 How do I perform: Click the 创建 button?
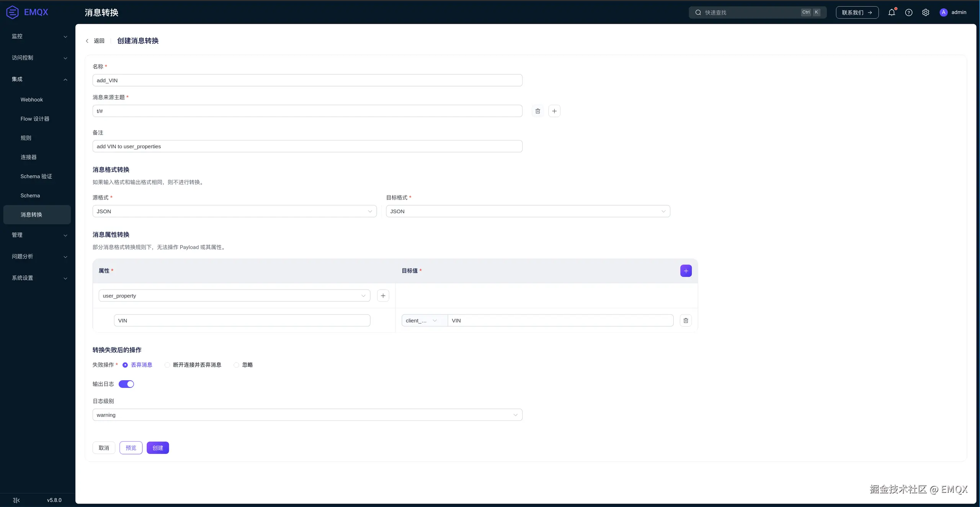coord(158,448)
